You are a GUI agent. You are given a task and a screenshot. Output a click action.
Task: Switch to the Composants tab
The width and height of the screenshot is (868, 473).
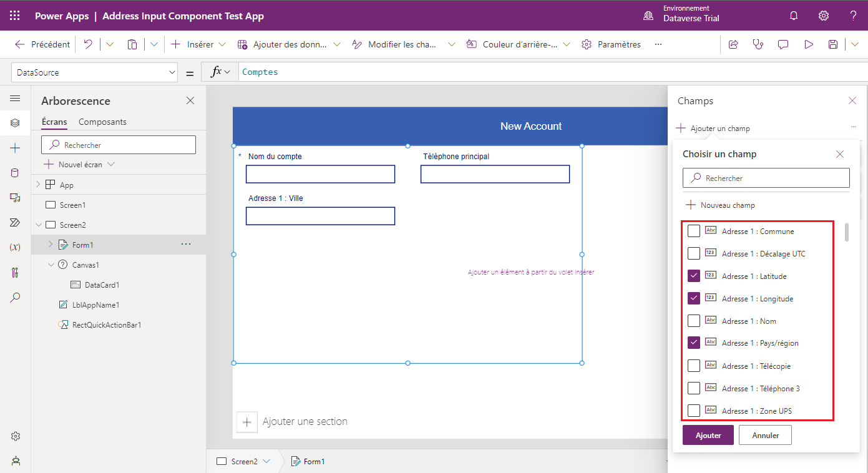tap(102, 122)
